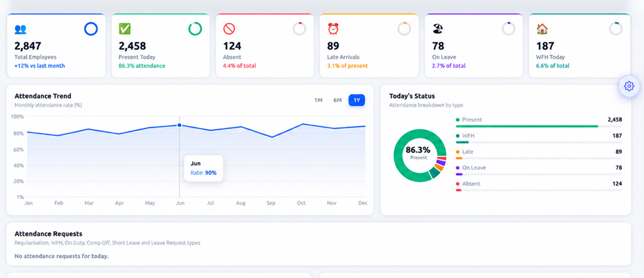Viewport: 644px width, 278px height.
Task: Click the Absent legend label
Action: coord(471,184)
